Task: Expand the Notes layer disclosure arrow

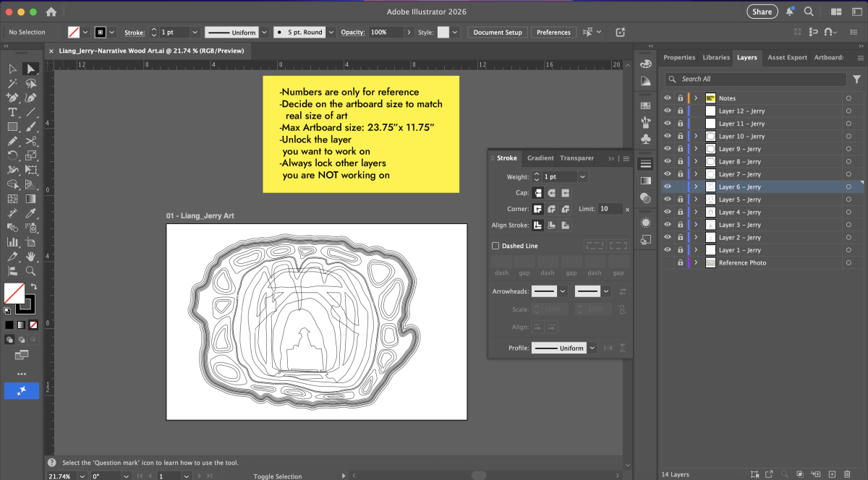Action: (696, 98)
